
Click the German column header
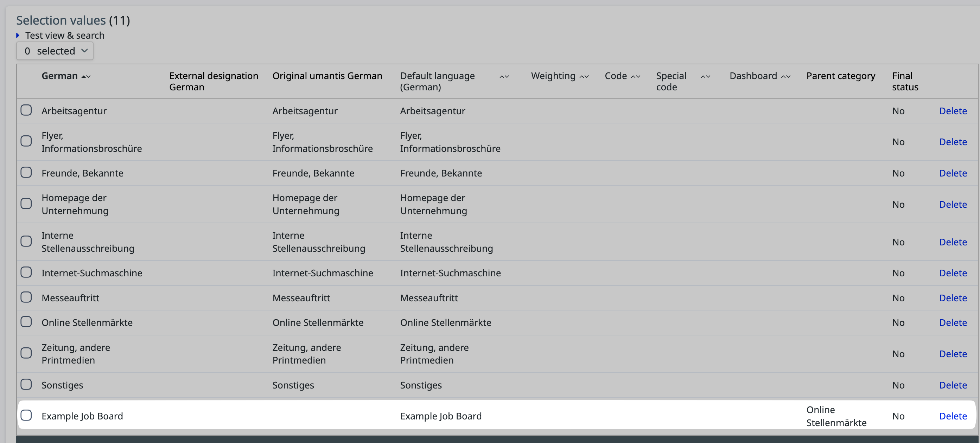click(59, 76)
